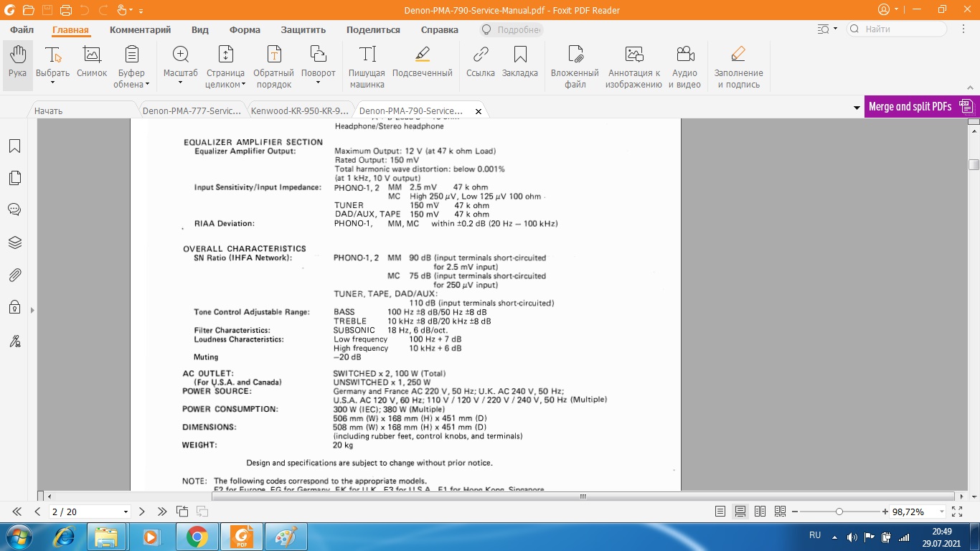Open the Comments side panel
Image resolution: width=980 pixels, height=551 pixels.
[x=15, y=209]
